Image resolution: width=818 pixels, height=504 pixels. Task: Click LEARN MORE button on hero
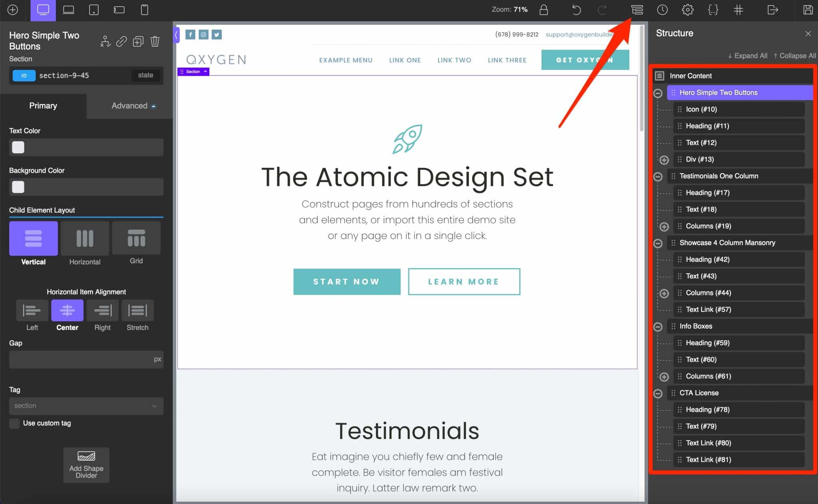pos(464,281)
